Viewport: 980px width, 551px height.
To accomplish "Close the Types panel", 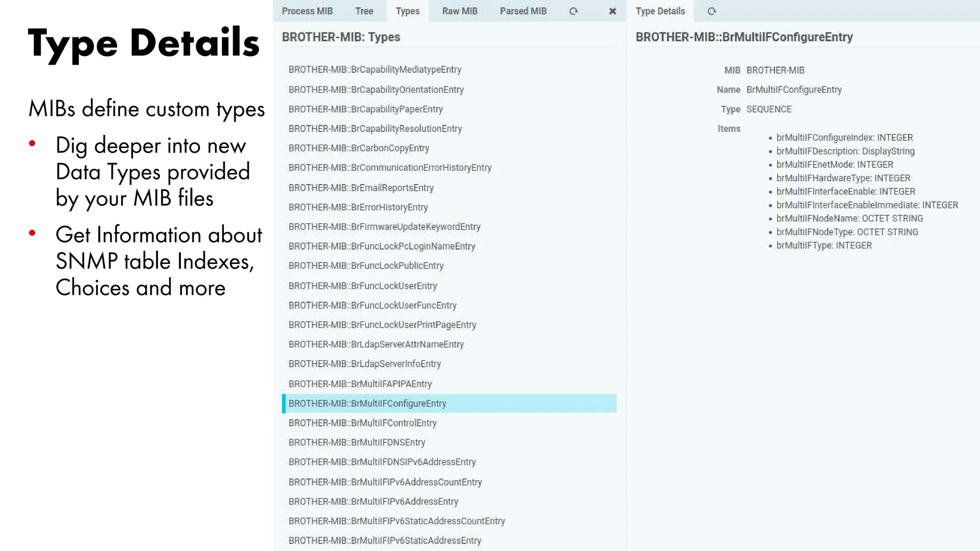I will 612,11.
